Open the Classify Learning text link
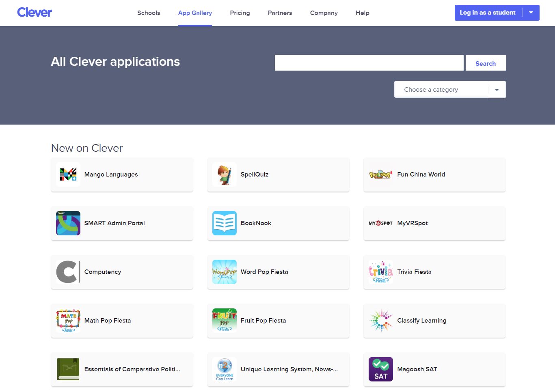 tap(422, 321)
